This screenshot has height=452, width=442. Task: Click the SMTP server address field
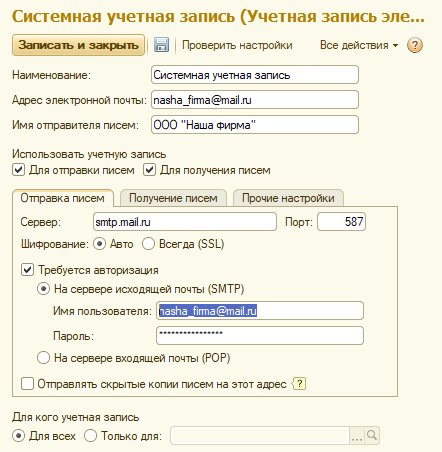click(185, 222)
